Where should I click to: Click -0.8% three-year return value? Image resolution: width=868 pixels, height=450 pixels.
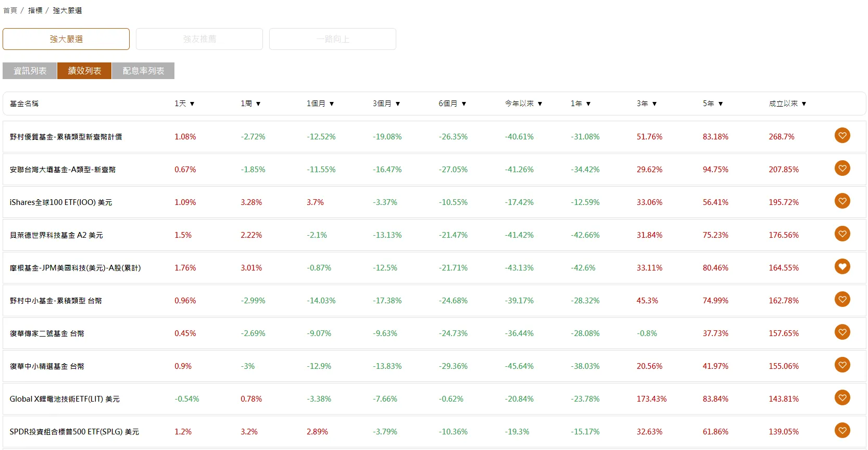click(647, 333)
